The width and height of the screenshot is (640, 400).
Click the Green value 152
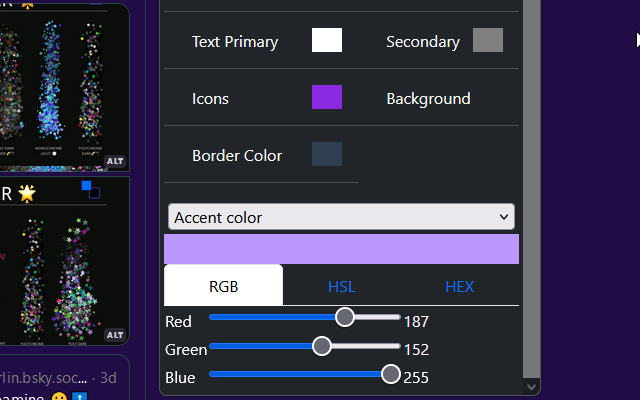[416, 350]
